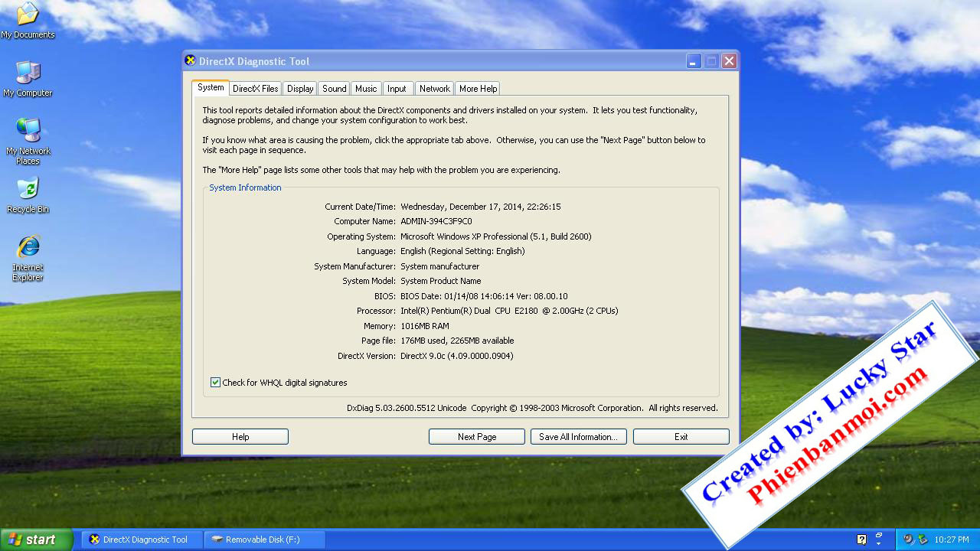The image size is (980, 551).
Task: Click the BIOS Date value text
Action: pyautogui.click(x=484, y=296)
